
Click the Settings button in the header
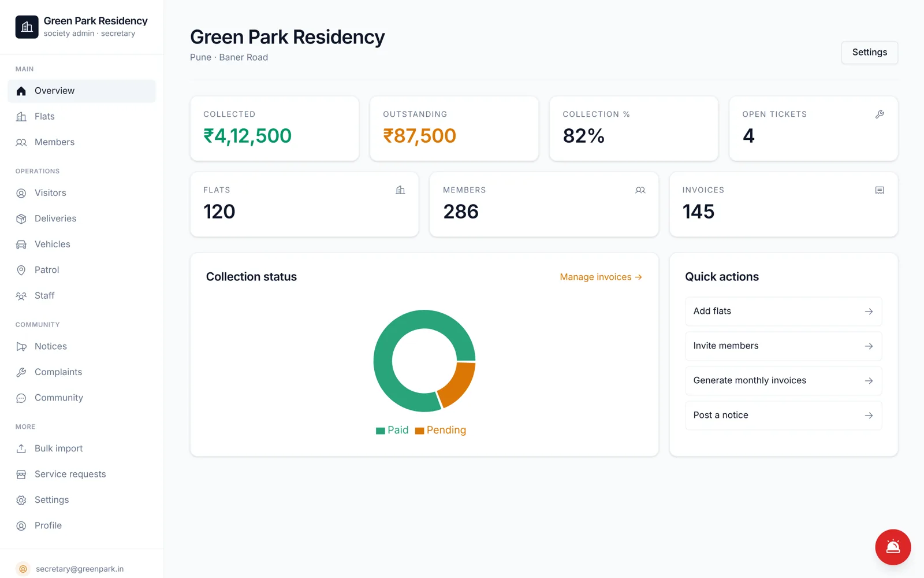point(869,53)
